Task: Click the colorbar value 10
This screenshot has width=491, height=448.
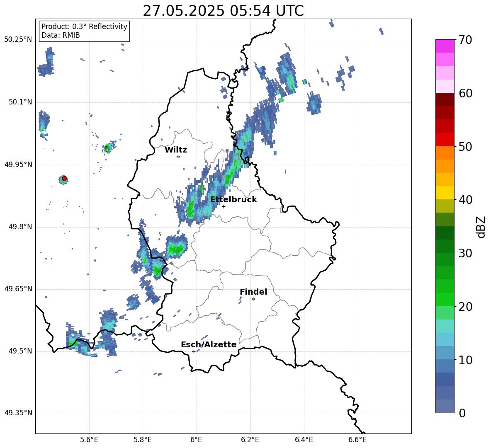Action: (465, 360)
